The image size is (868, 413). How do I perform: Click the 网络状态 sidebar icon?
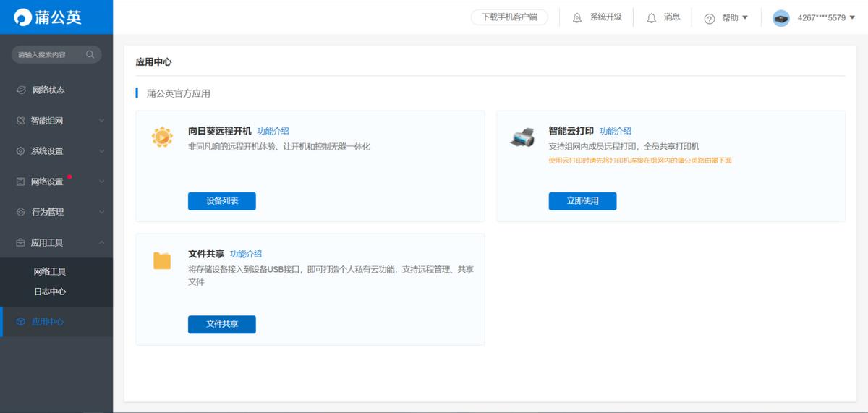pyautogui.click(x=21, y=90)
